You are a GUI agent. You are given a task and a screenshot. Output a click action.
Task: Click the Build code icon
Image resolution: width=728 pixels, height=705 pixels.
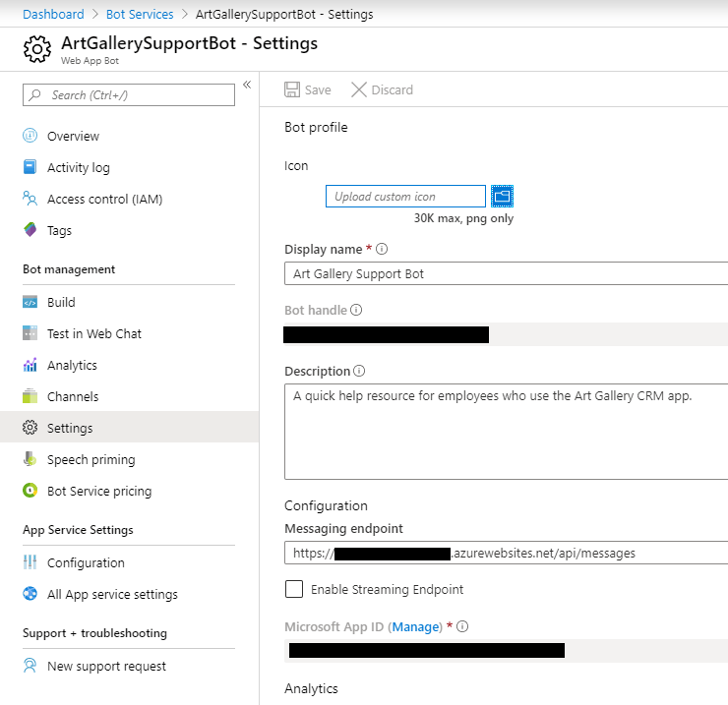(30, 302)
